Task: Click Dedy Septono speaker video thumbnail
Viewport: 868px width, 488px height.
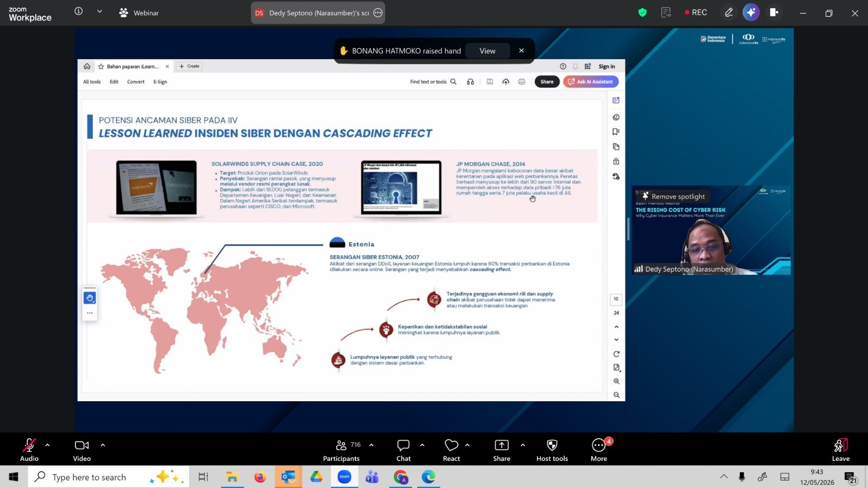Action: click(711, 230)
